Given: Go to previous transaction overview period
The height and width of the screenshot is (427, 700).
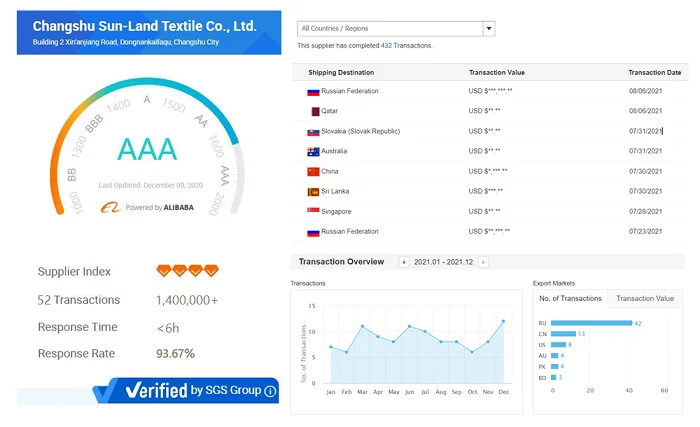Looking at the screenshot, I should coord(404,262).
